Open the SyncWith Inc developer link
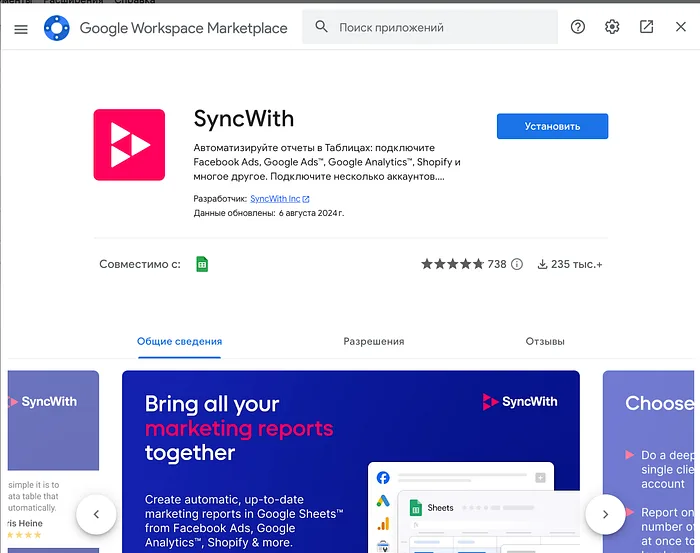Image resolution: width=700 pixels, height=553 pixels. pyautogui.click(x=275, y=199)
